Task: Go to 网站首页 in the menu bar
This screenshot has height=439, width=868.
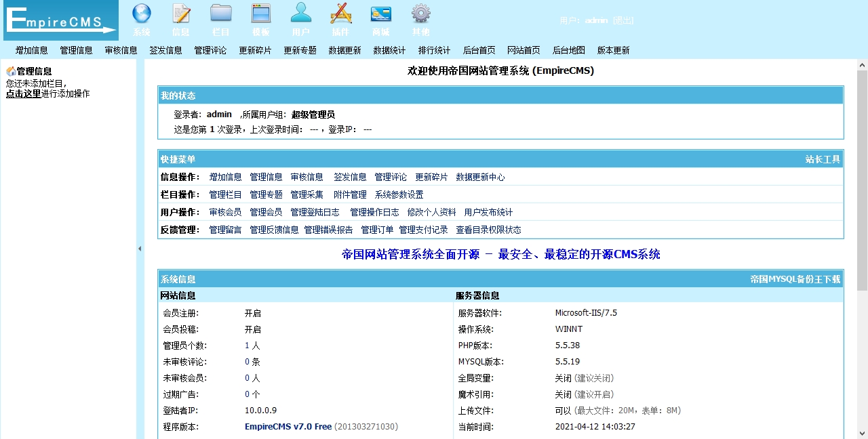Action: coord(524,50)
